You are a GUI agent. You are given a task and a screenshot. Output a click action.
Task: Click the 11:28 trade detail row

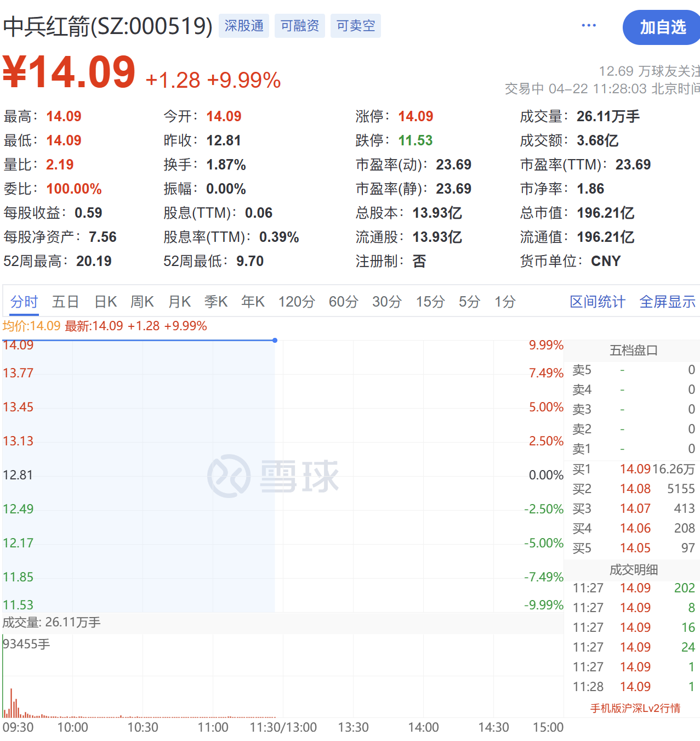click(x=634, y=687)
